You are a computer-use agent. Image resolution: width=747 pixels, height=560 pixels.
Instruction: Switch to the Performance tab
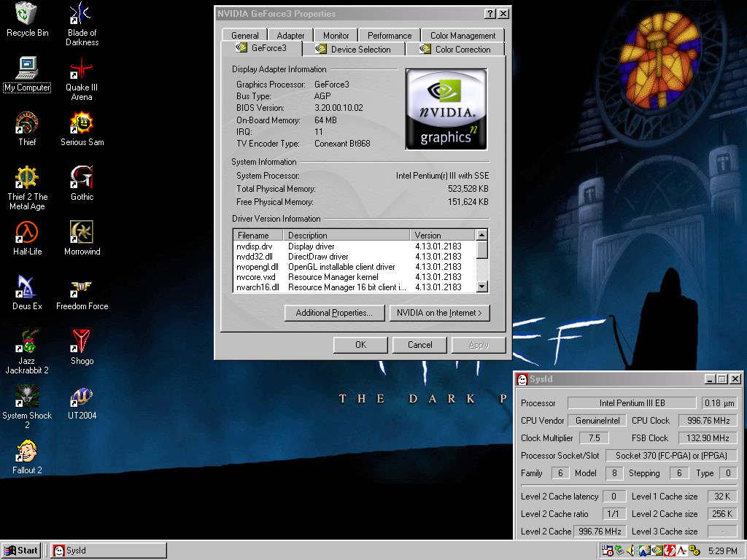pos(389,35)
